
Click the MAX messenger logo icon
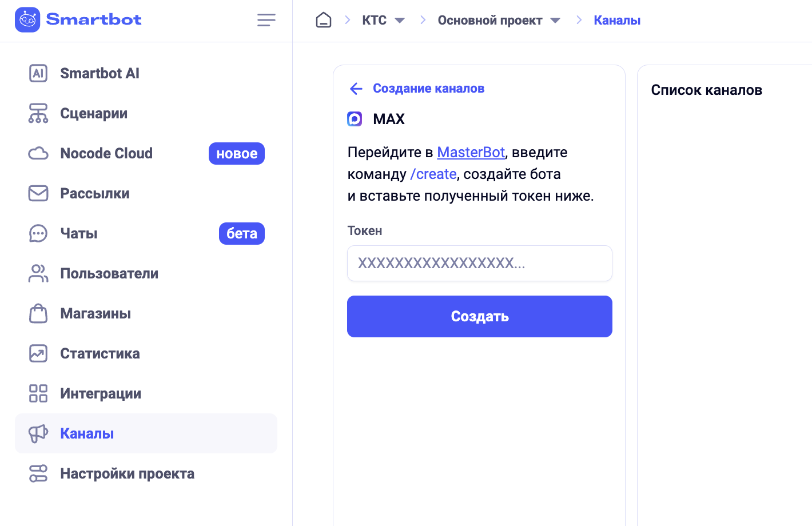pos(355,119)
